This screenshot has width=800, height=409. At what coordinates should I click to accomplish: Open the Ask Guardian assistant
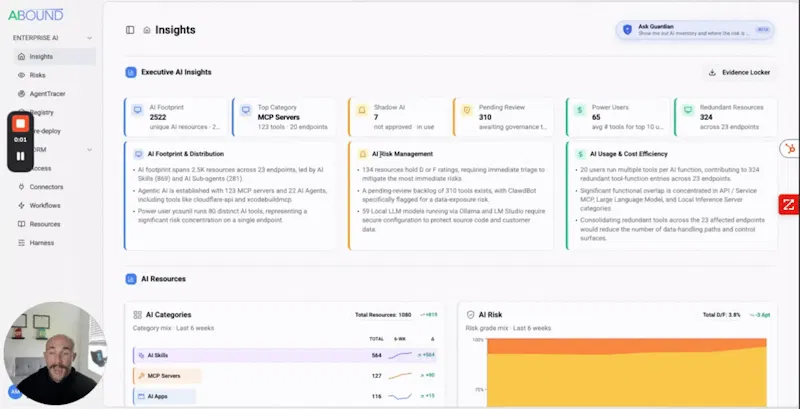click(x=694, y=30)
